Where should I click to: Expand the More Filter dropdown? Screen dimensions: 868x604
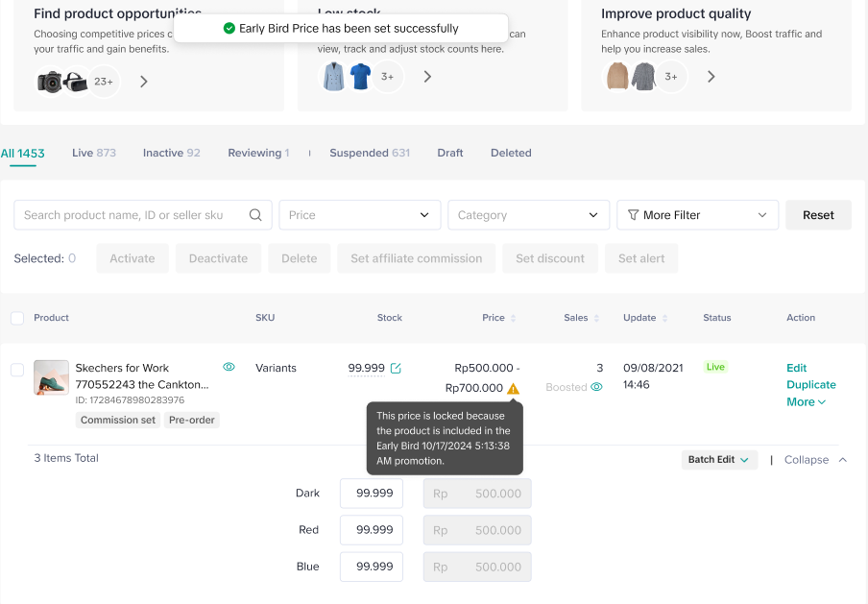[x=697, y=215]
